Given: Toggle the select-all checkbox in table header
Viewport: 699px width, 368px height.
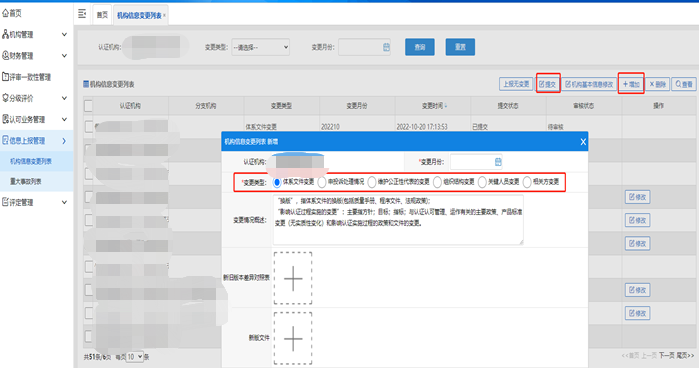Looking at the screenshot, I should coord(88,106).
